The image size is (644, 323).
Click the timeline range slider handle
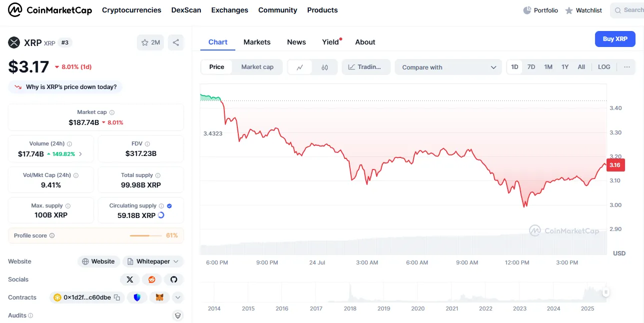tap(606, 292)
